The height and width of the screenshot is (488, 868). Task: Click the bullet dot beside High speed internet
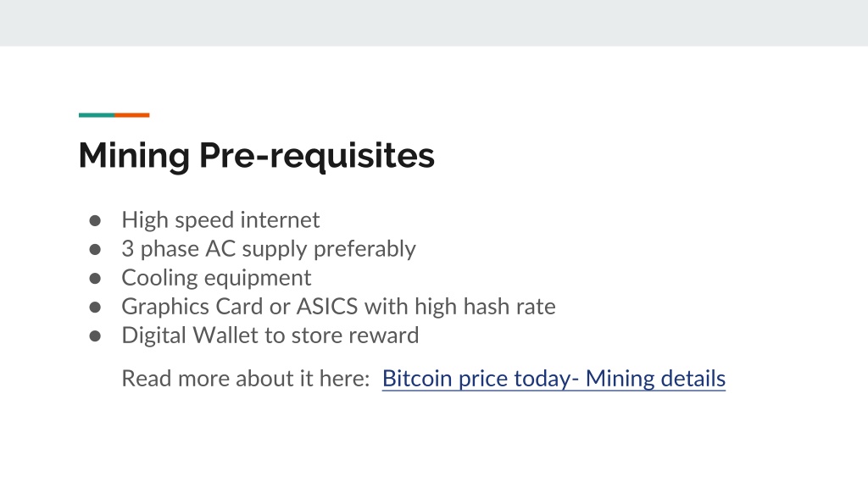[x=95, y=221]
